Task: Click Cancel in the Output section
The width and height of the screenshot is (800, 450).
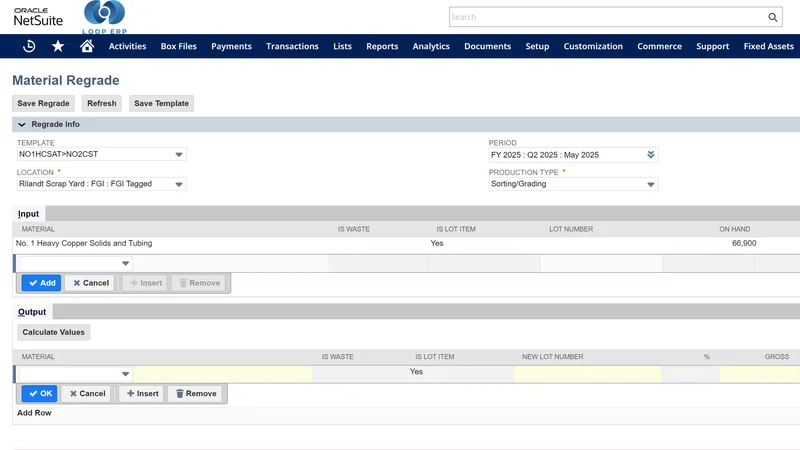Action: (87, 393)
